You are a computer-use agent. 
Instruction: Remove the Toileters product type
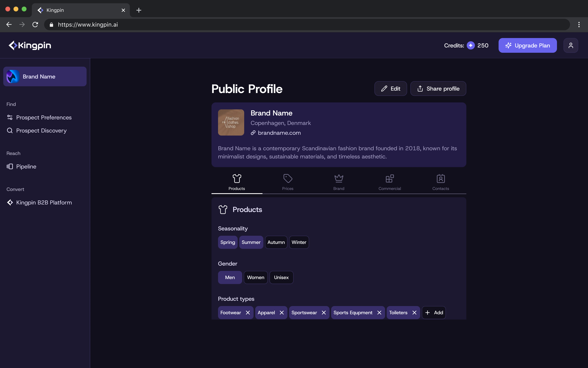[414, 313]
